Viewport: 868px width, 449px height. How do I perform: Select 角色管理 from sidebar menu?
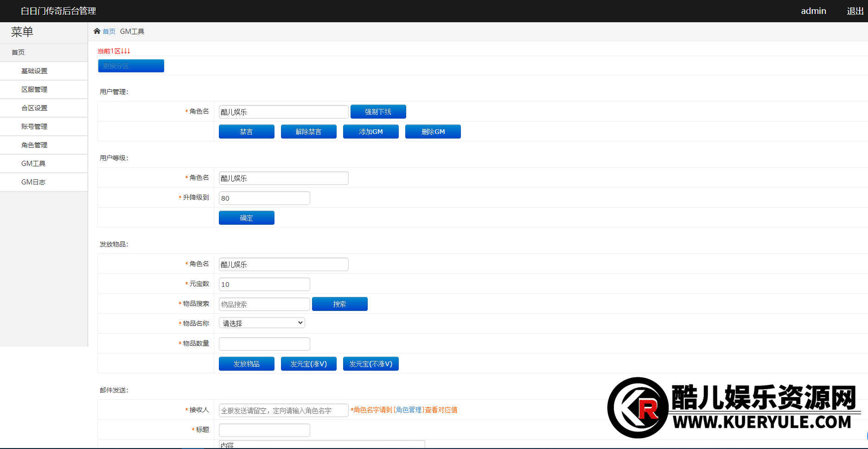pos(34,145)
